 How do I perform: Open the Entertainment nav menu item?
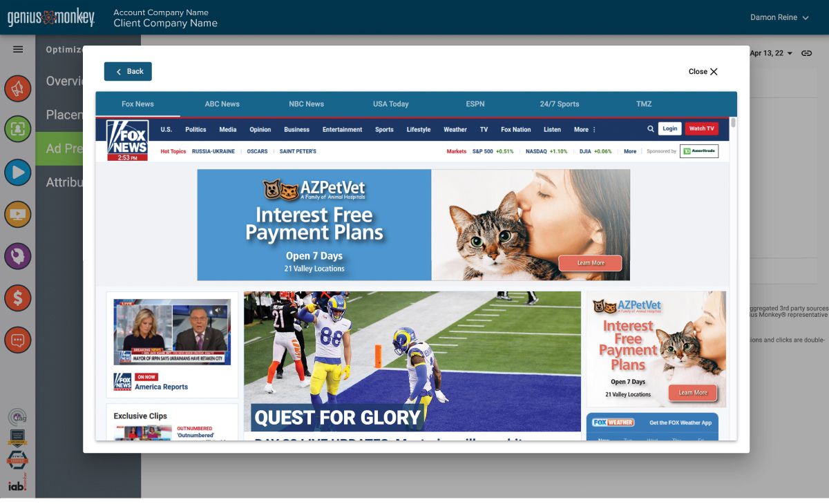point(342,129)
